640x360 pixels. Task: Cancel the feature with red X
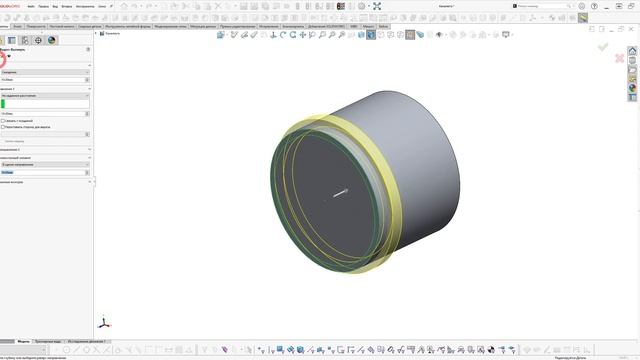[x=619, y=58]
